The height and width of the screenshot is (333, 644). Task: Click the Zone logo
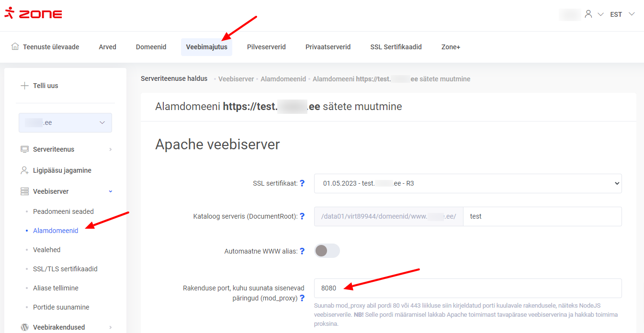coord(33,14)
